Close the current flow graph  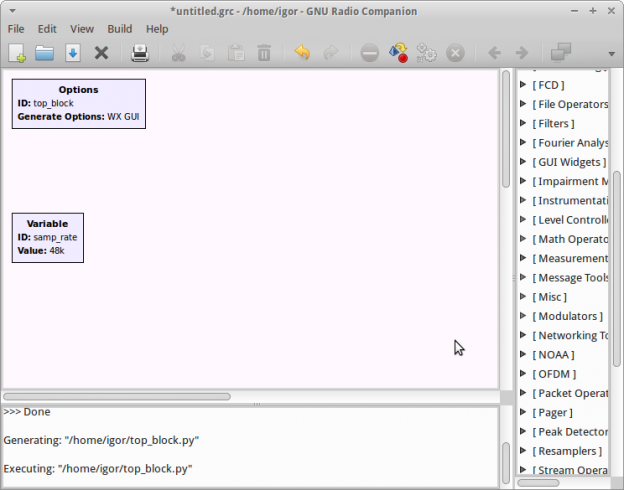click(x=101, y=53)
